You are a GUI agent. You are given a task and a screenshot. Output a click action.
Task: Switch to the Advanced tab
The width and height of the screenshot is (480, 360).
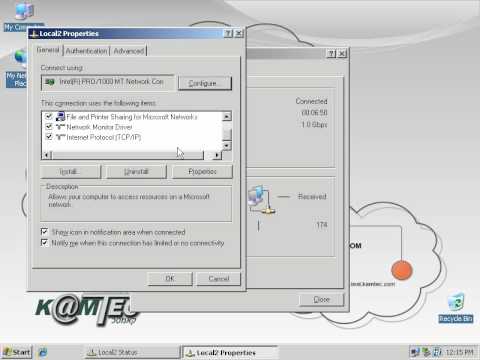(129, 51)
